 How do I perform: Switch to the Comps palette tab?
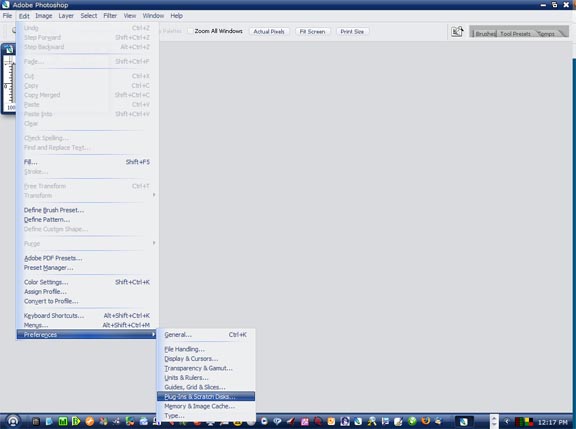click(546, 33)
